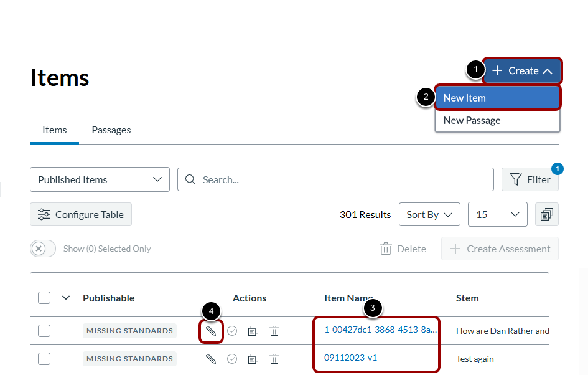Switch to the Passages tab

(111, 130)
